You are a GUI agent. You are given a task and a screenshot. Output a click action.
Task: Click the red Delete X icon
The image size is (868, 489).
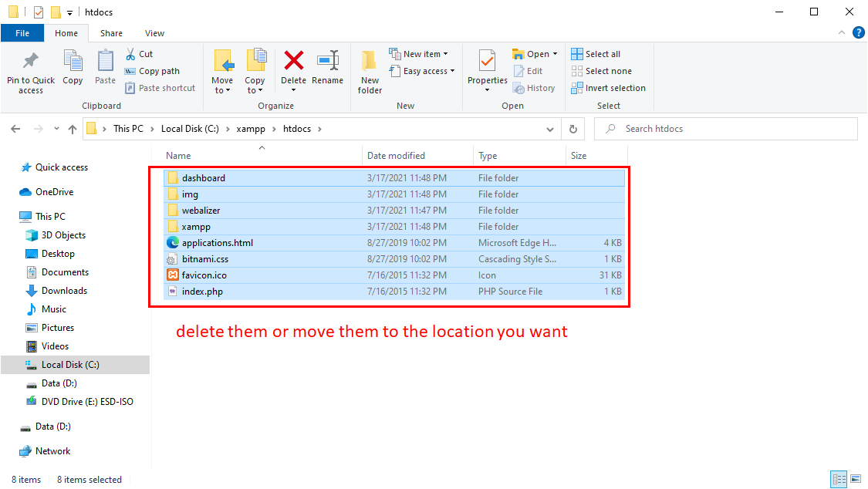(x=293, y=60)
